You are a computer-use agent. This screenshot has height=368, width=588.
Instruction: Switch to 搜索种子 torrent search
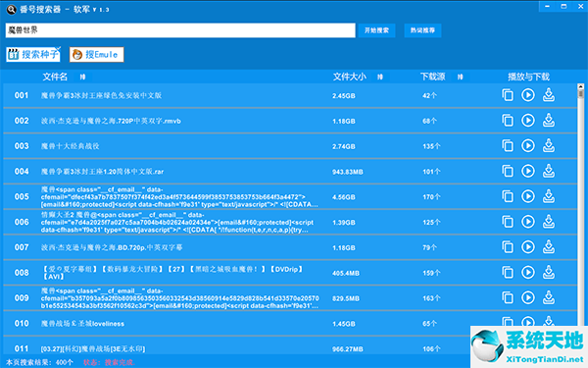coord(33,54)
